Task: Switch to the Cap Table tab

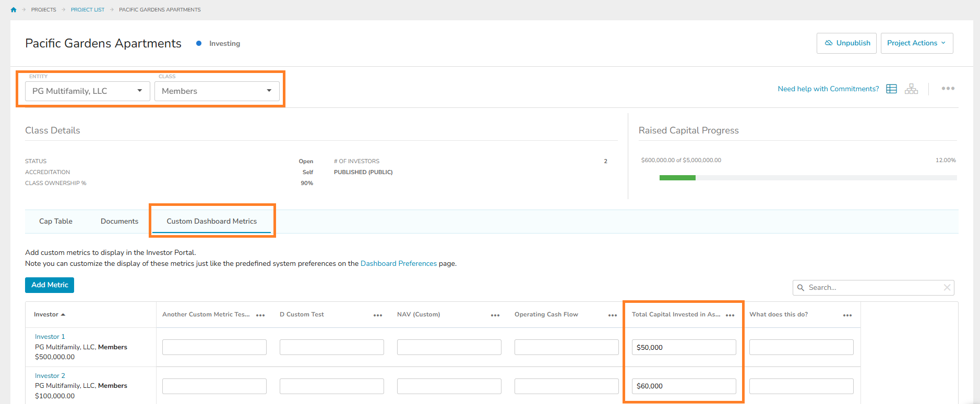Action: (56, 222)
